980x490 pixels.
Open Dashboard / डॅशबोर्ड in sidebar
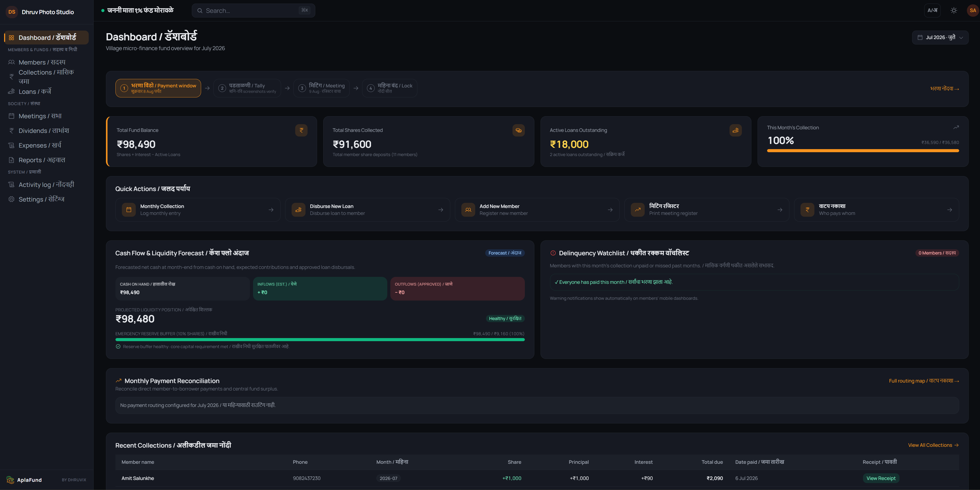pyautogui.click(x=46, y=37)
